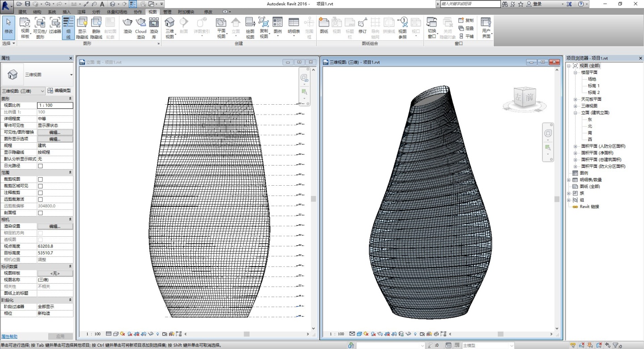Open 平面视图 (Plan Views) dropdown button
The width and height of the screenshot is (644, 349).
[x=221, y=28]
